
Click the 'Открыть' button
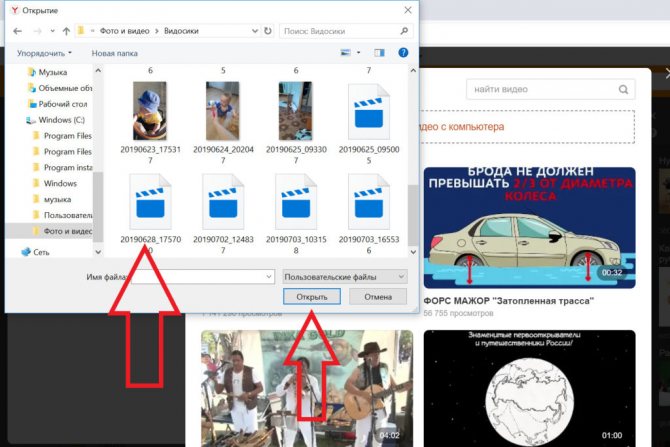click(x=311, y=297)
